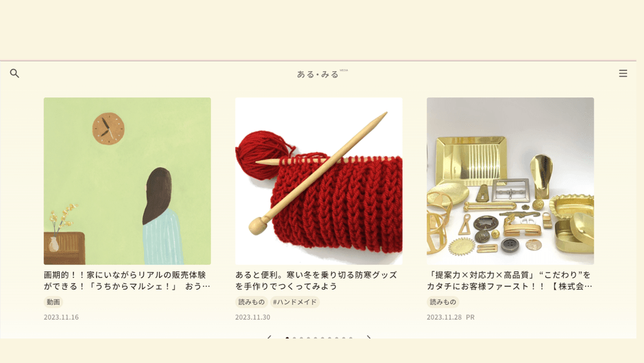
Task: Open the woman and clock illustration thumbnail
Action: tap(127, 181)
